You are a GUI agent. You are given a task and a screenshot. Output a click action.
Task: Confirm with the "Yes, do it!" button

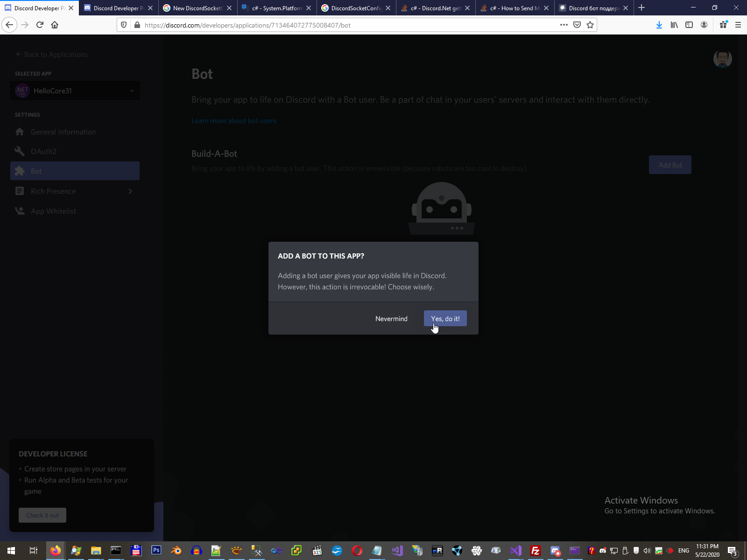445,318
